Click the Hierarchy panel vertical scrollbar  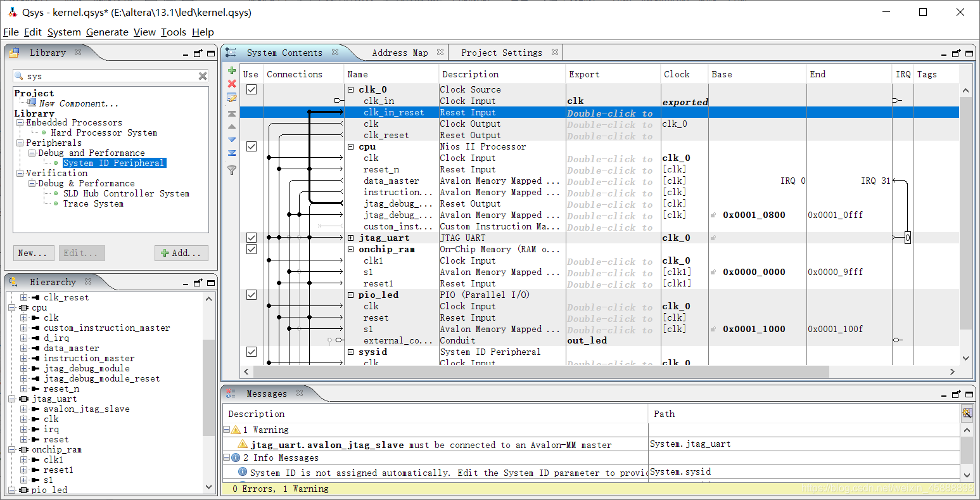click(209, 387)
